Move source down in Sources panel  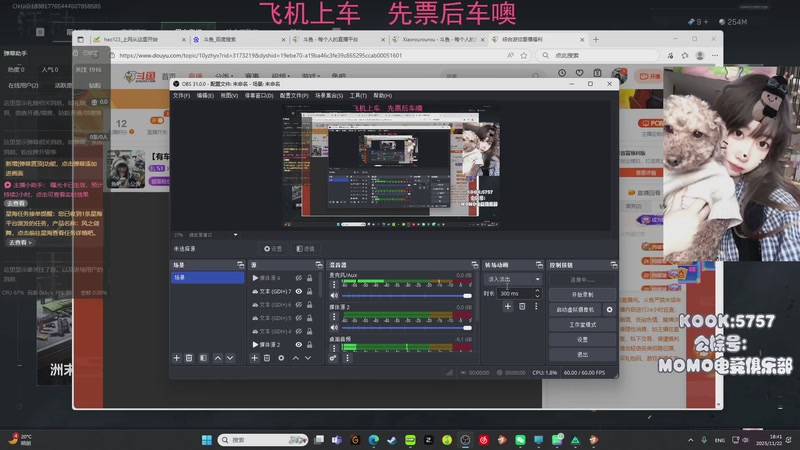point(308,358)
